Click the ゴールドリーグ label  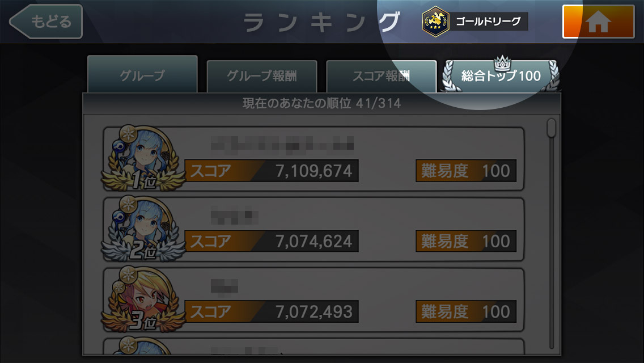(x=488, y=22)
